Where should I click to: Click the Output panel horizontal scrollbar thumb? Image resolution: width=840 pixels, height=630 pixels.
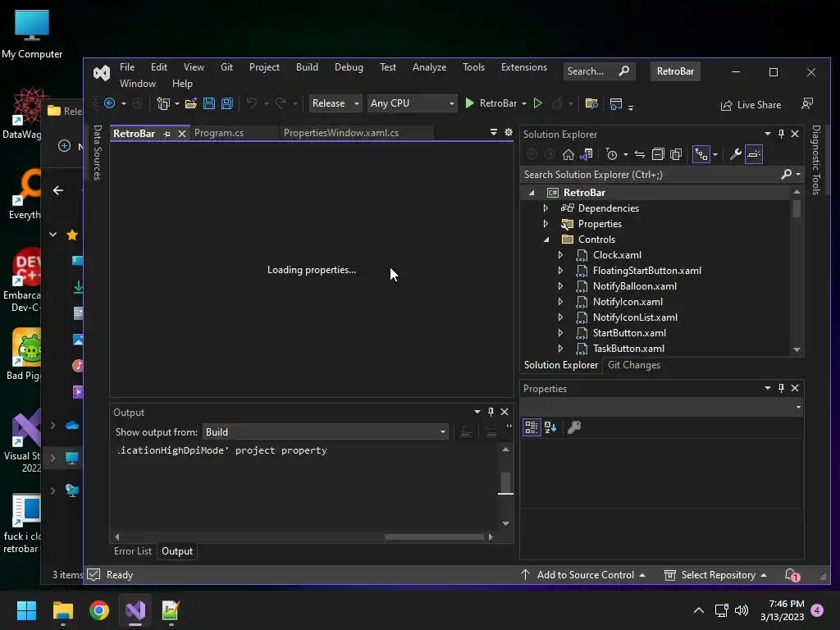[x=434, y=536]
